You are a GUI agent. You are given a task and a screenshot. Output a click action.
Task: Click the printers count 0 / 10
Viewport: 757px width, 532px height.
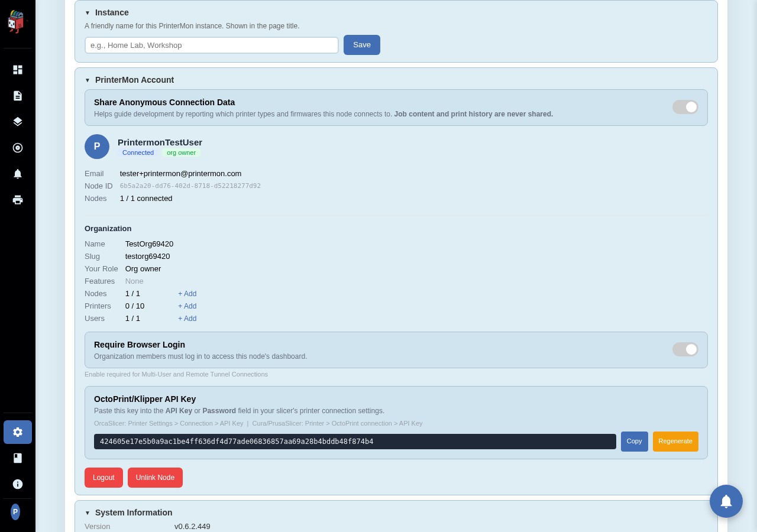click(x=135, y=306)
